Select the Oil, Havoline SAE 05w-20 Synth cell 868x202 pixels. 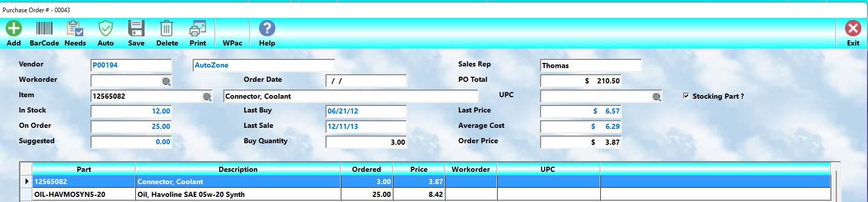click(x=238, y=194)
